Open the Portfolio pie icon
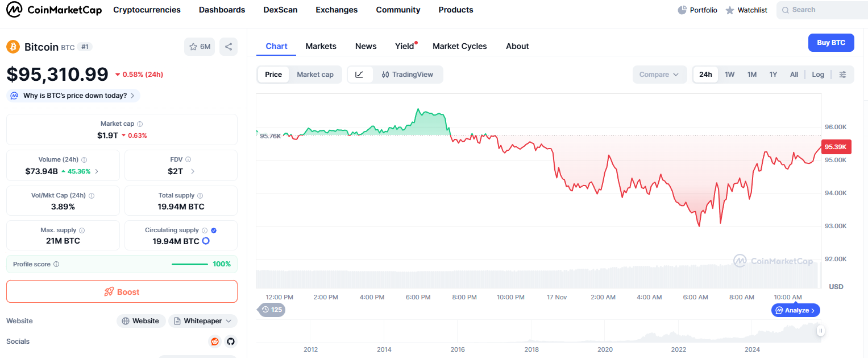 tap(682, 10)
